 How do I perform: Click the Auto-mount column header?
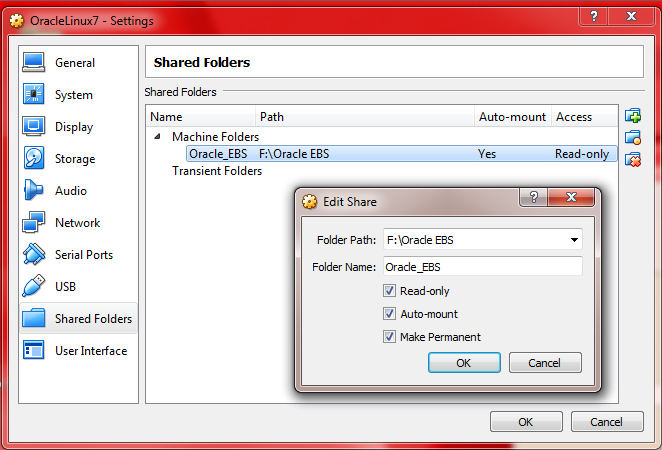click(x=513, y=117)
